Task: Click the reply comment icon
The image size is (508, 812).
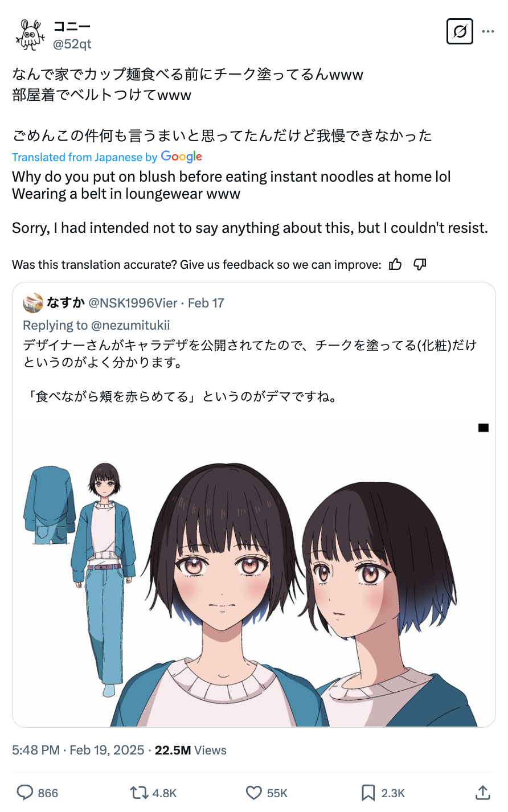Action: pos(24,793)
